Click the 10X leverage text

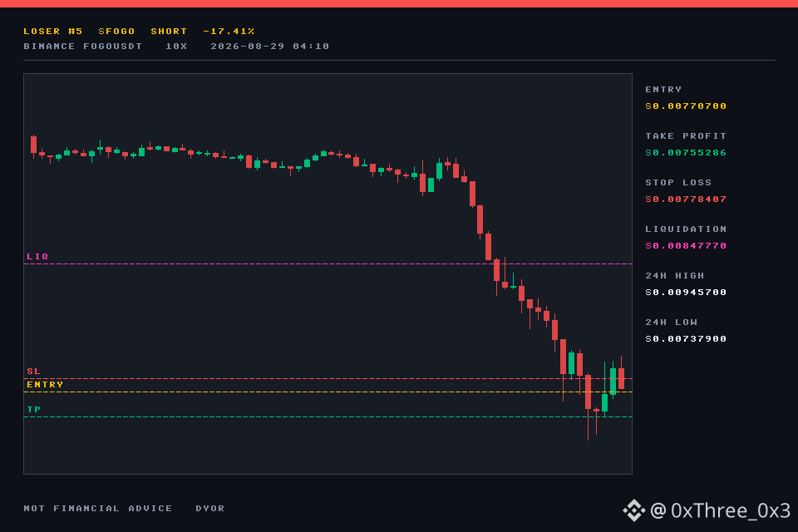(176, 47)
